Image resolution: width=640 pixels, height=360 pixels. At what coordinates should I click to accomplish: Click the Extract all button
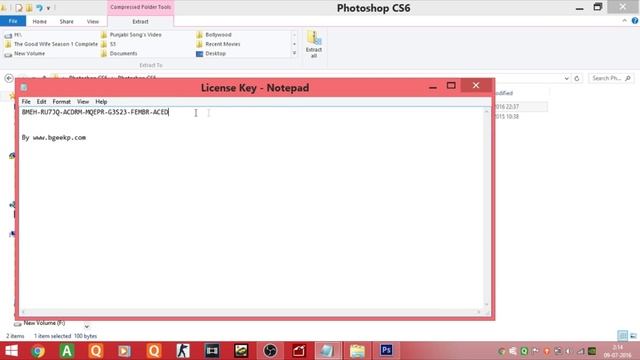(x=313, y=44)
